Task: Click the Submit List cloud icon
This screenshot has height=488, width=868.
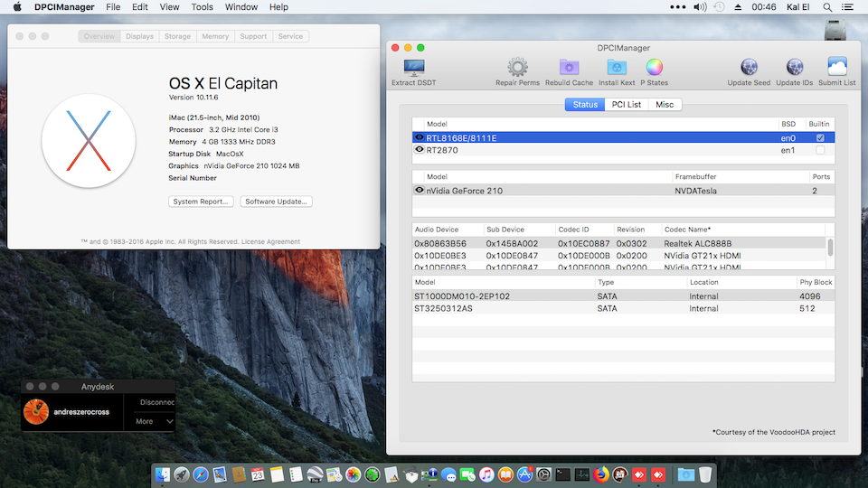Action: [836, 68]
